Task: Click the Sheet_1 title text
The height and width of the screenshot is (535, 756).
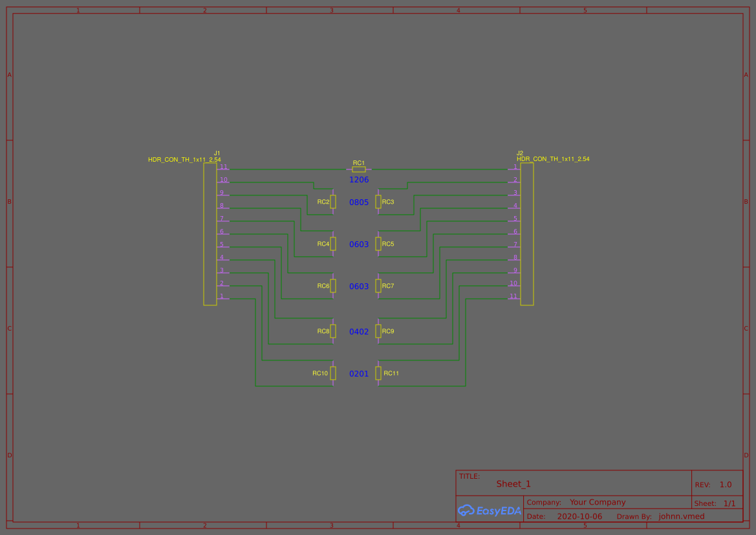Action: pyautogui.click(x=513, y=485)
